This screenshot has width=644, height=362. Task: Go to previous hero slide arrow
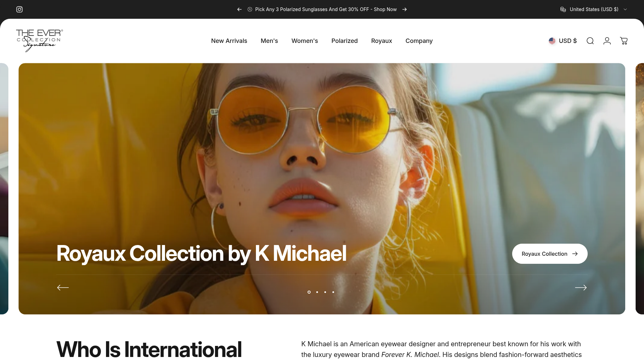tap(63, 288)
